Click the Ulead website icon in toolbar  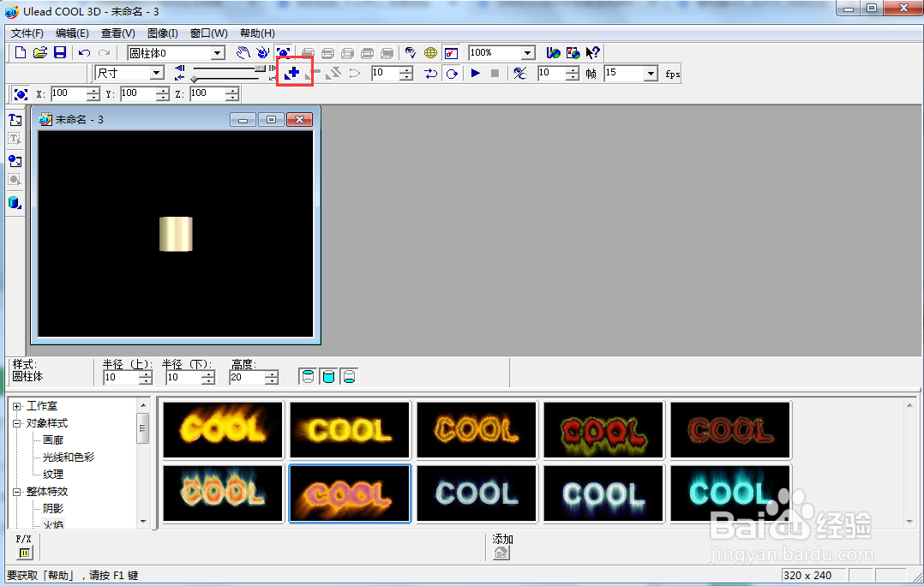[553, 53]
